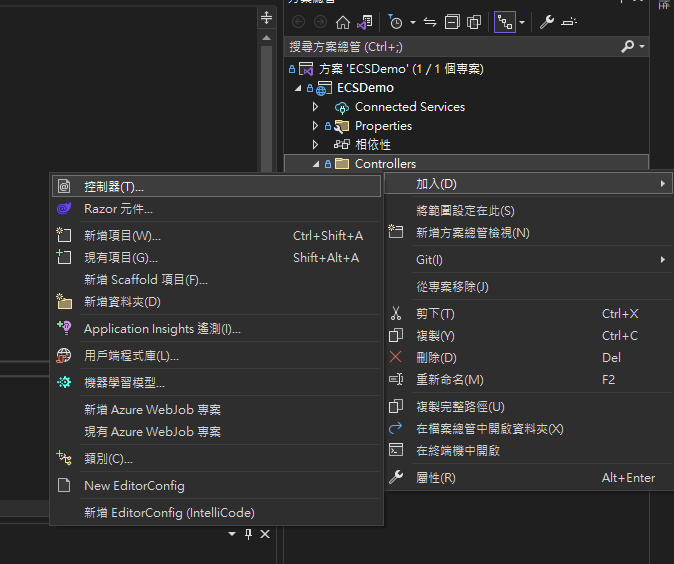Click into the Solution Explorer search box
This screenshot has width=674, height=564.
[x=453, y=46]
